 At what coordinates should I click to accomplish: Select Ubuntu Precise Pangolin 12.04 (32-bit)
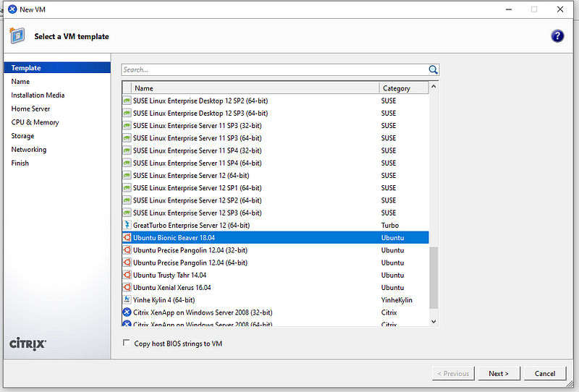(x=276, y=250)
